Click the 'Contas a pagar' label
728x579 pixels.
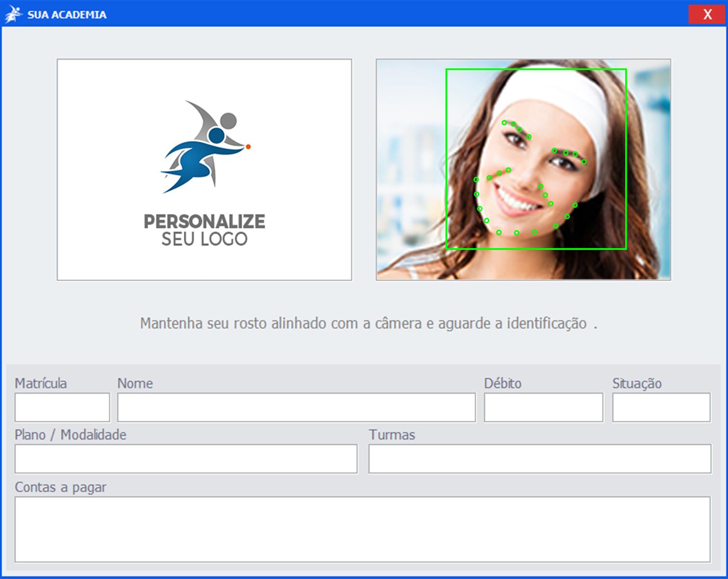coord(60,487)
